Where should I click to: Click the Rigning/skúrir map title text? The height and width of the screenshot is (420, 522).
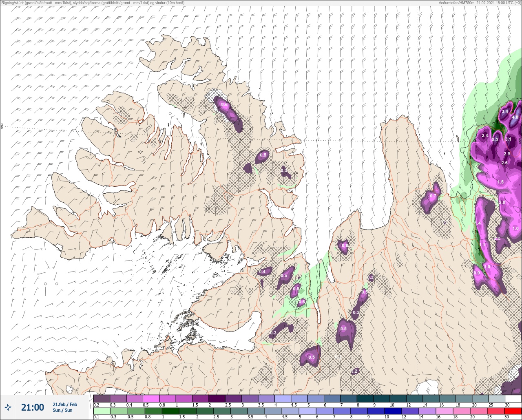92,2
